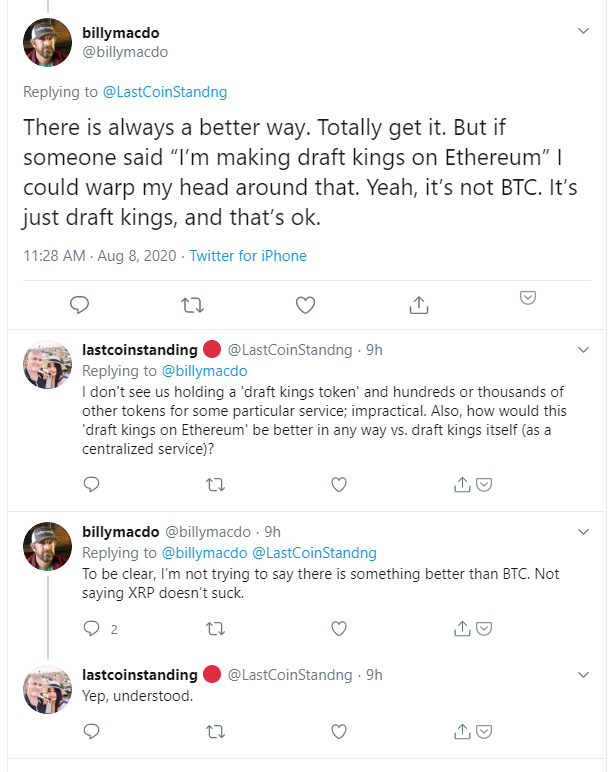The image size is (613, 772).
Task: Reply to billymacdo's main tweet
Action: point(79,305)
